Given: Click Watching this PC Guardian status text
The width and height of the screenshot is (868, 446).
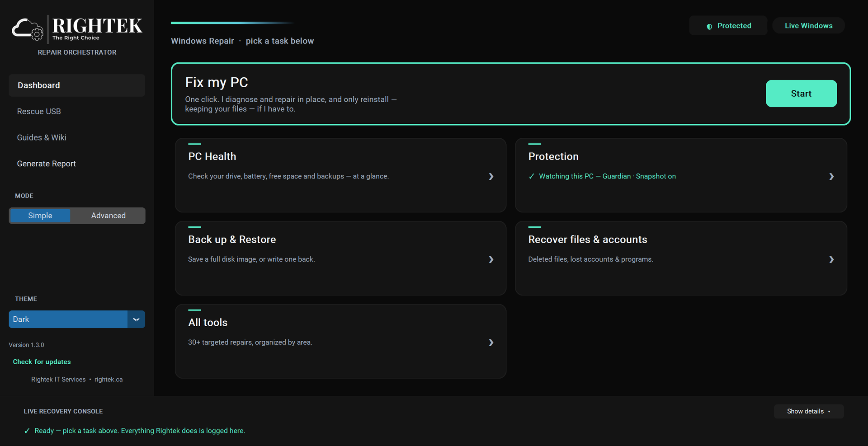Looking at the screenshot, I should pyautogui.click(x=607, y=176).
